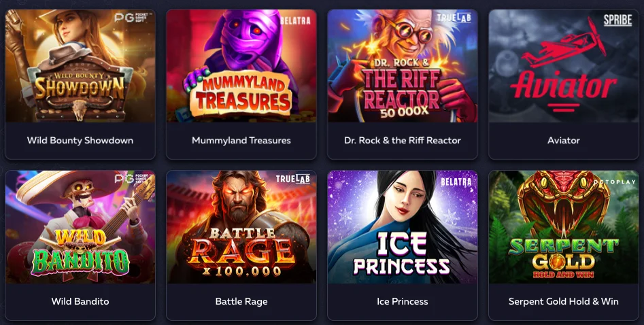Click the Belatra logo on Ice Princess

[x=456, y=182]
